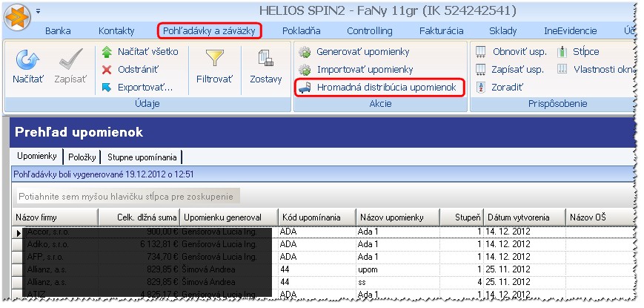Sort by Dátum vytvorenia column header
This screenshot has width=644, height=308.
pyautogui.click(x=525, y=217)
